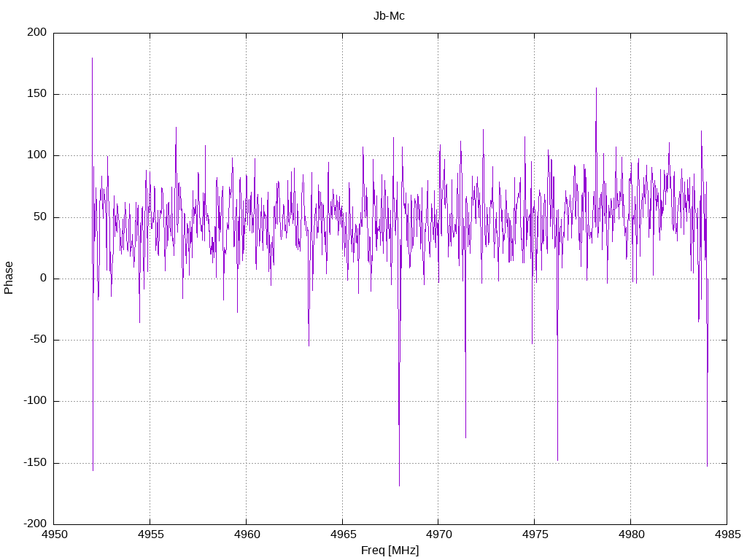Click the -150 y-axis tick label
The height and width of the screenshot is (560, 747).
[x=36, y=462]
